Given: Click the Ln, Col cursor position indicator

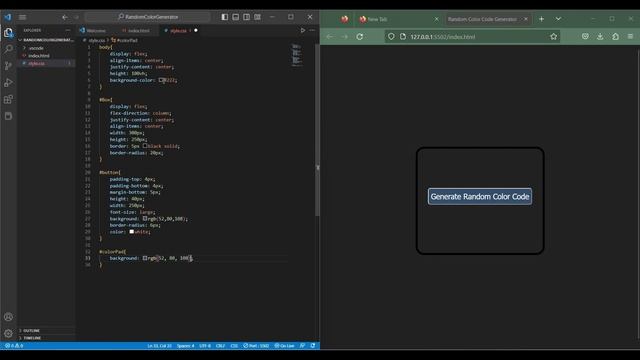Looking at the screenshot, I should pyautogui.click(x=159, y=346).
